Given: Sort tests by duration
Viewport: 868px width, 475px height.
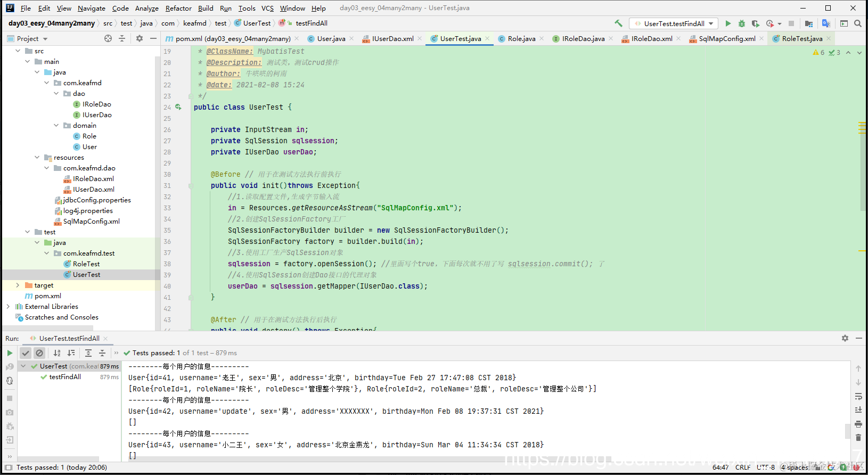Looking at the screenshot, I should (71, 353).
